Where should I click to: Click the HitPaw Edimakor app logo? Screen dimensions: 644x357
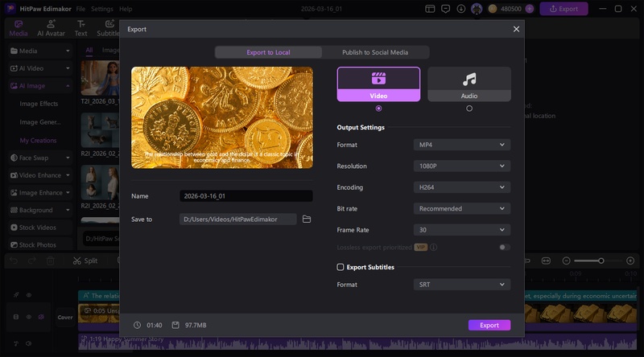pos(10,9)
